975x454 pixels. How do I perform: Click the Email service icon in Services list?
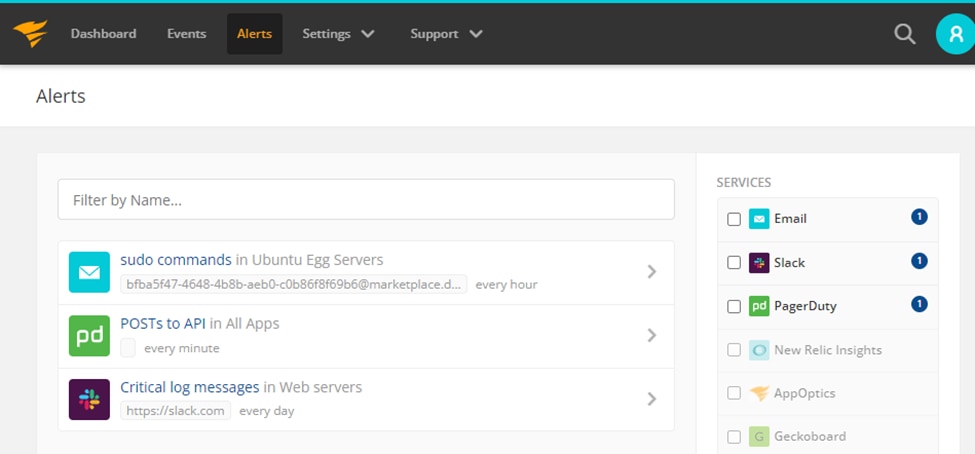tap(759, 219)
